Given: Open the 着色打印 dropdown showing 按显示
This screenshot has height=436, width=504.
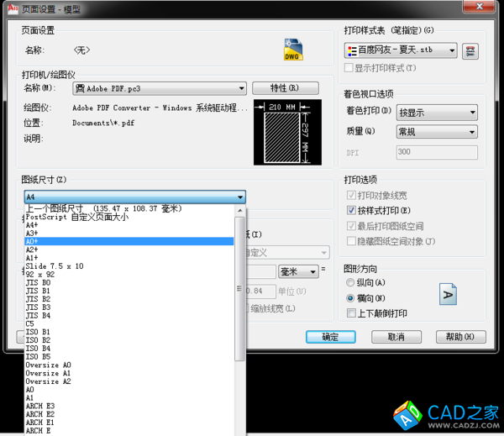Looking at the screenshot, I should tap(472, 112).
